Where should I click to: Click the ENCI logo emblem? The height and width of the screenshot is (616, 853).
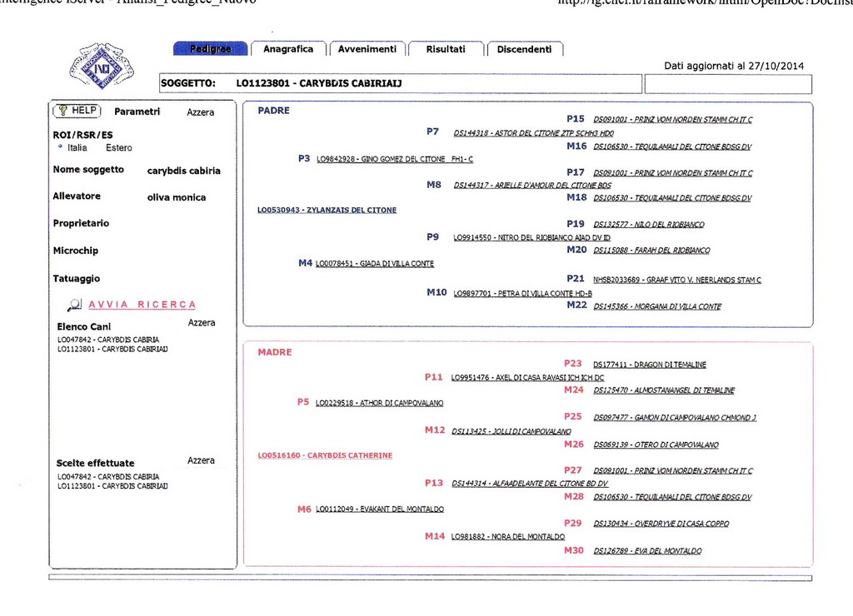coord(102,66)
